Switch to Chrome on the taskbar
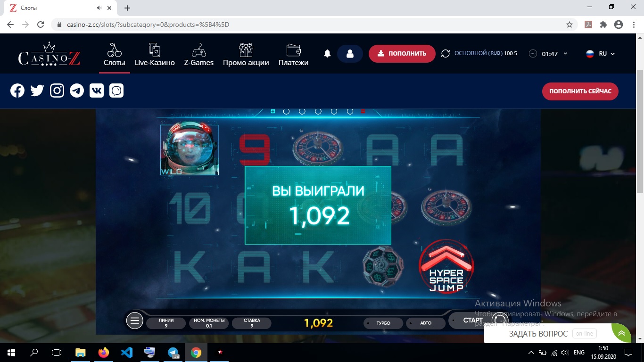 196,352
